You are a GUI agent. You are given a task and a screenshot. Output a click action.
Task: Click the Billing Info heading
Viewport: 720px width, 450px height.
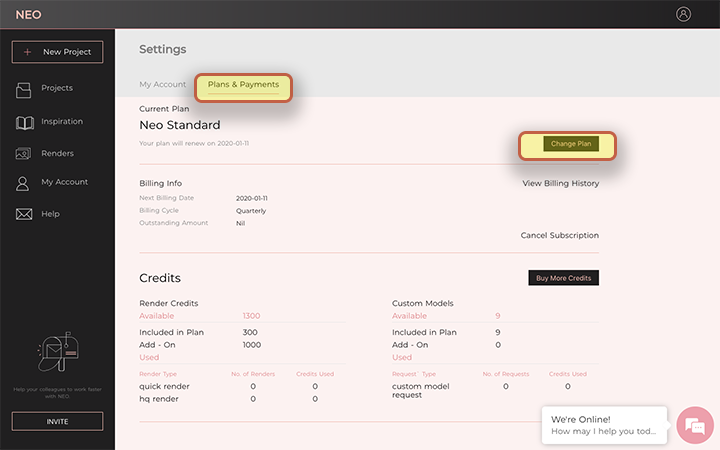[160, 183]
